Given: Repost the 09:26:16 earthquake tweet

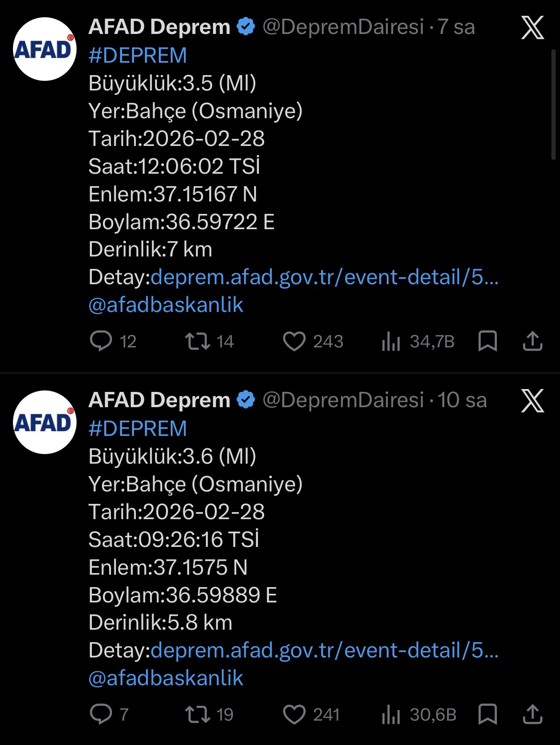Looking at the screenshot, I should tap(198, 714).
